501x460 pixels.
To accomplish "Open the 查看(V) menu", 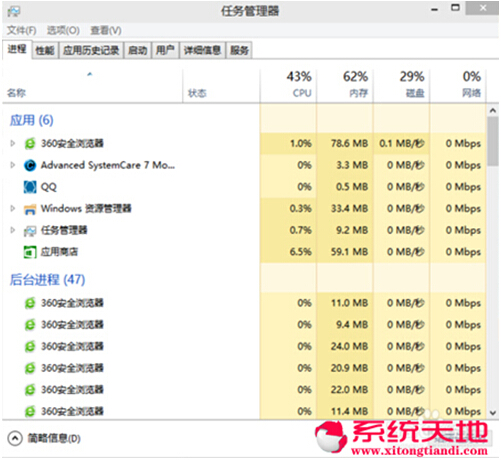I will [x=106, y=31].
